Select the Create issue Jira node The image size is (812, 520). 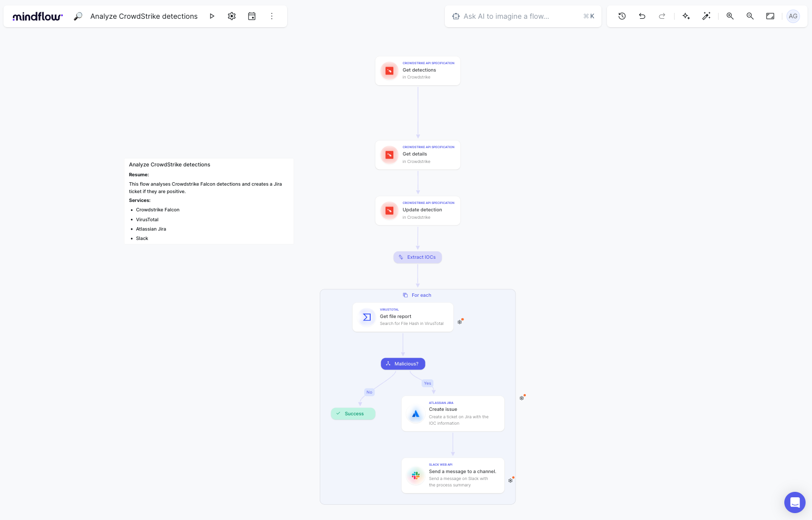(453, 414)
